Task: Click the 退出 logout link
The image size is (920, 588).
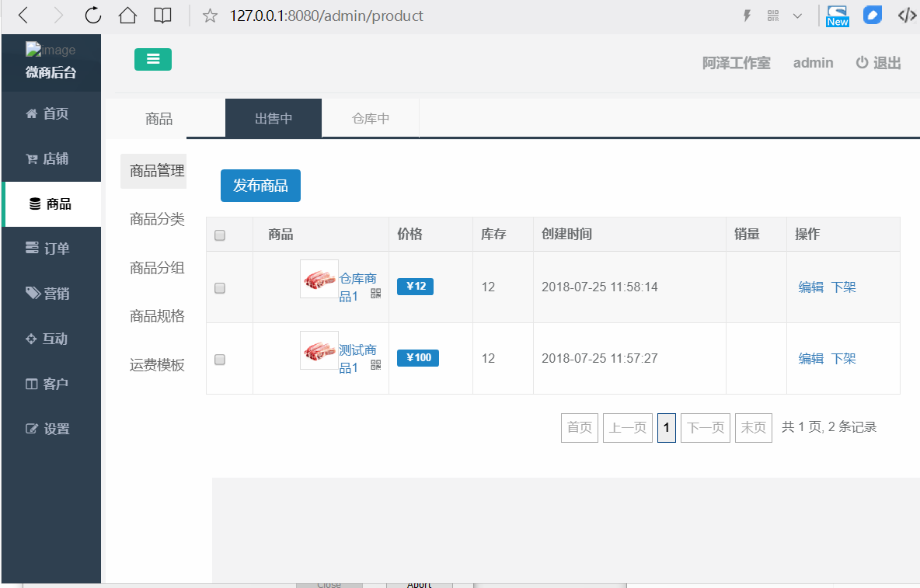Action: 879,64
